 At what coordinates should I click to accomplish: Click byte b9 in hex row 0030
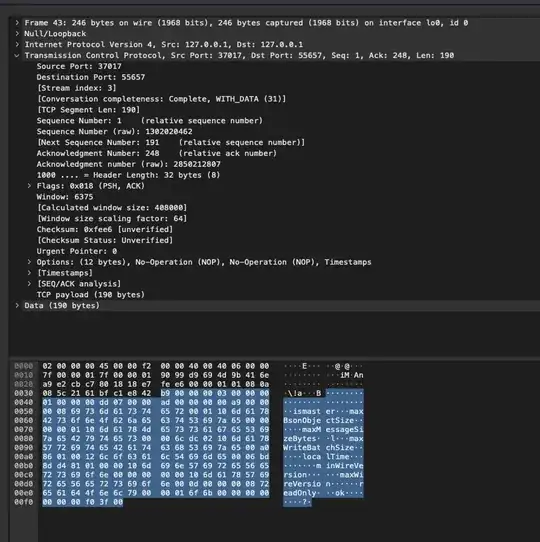tap(165, 393)
